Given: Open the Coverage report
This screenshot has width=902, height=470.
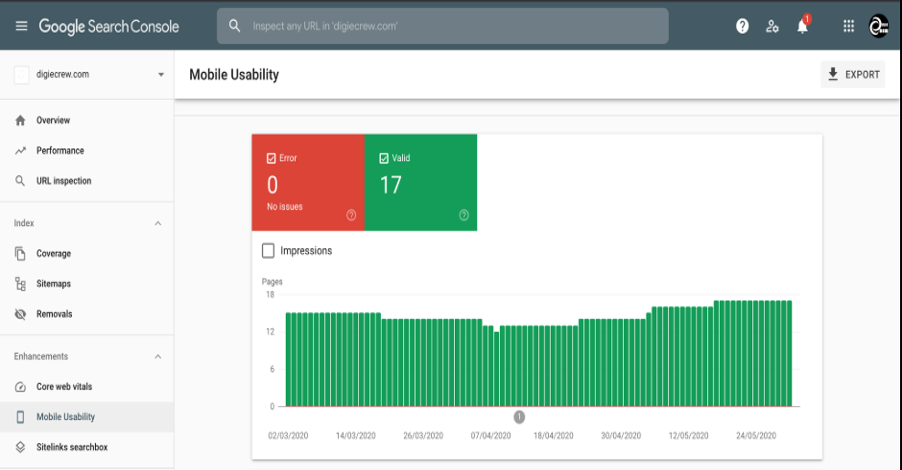Looking at the screenshot, I should [87, 254].
